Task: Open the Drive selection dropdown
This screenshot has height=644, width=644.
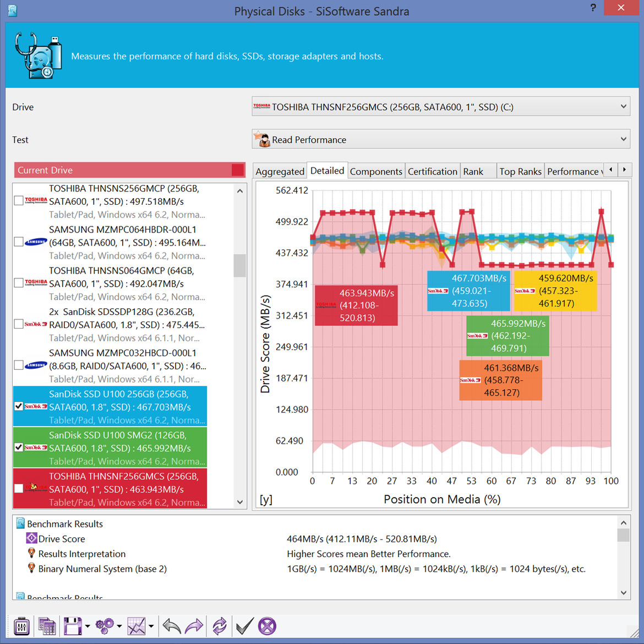Action: pos(441,106)
